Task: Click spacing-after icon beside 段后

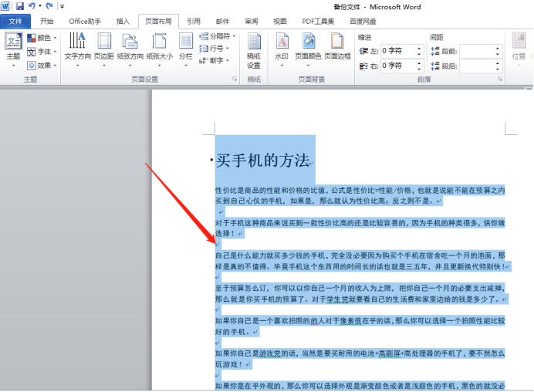Action: (x=435, y=66)
